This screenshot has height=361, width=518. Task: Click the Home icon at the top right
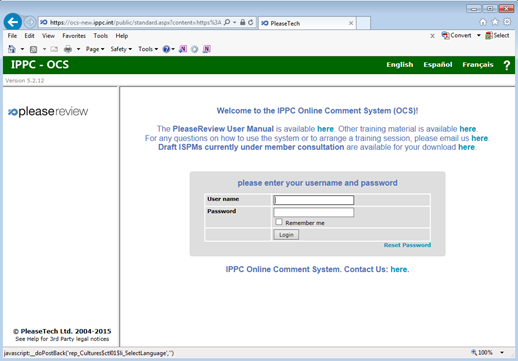coord(483,22)
